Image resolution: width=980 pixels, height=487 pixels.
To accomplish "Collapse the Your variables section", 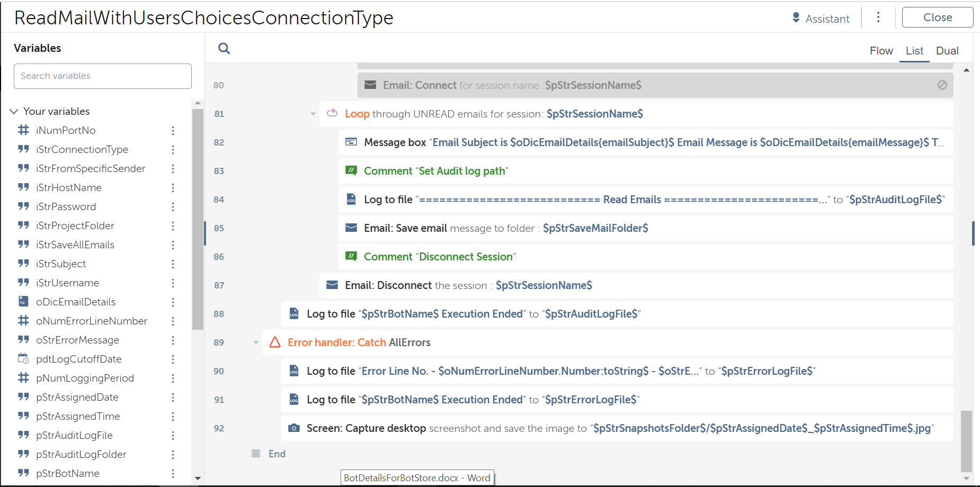I will 14,111.
